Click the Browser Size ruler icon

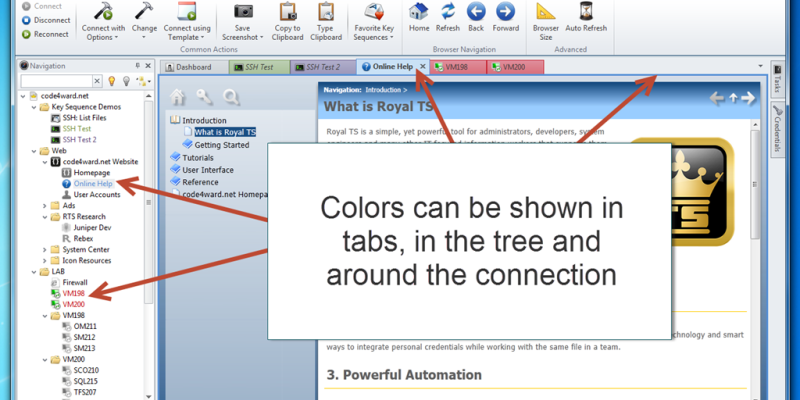[x=546, y=14]
